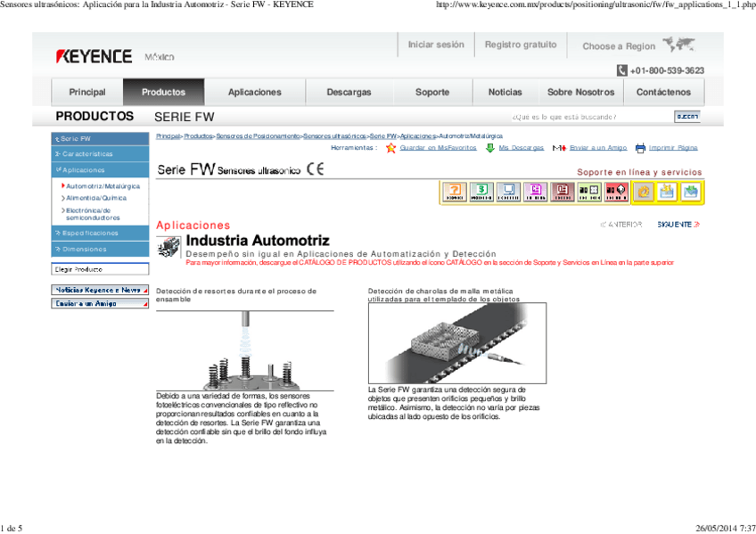Click the Serie FW breadcrumb link
The height and width of the screenshot is (534, 756).
point(382,136)
